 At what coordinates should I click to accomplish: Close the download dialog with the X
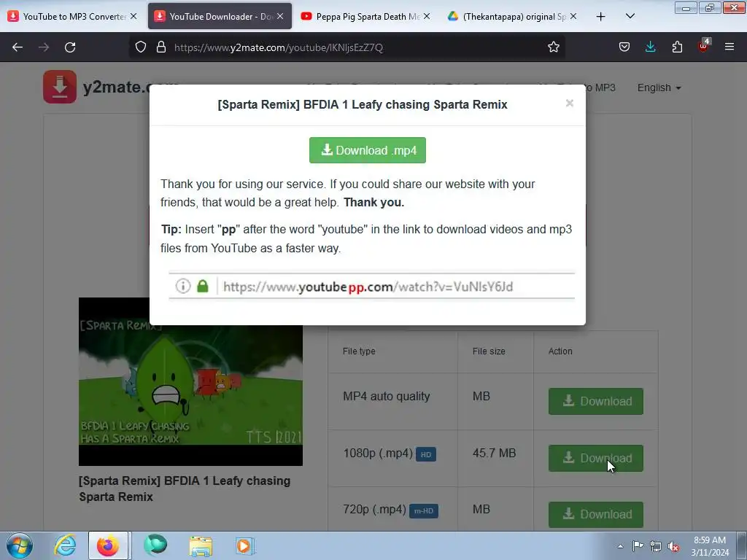pyautogui.click(x=569, y=104)
